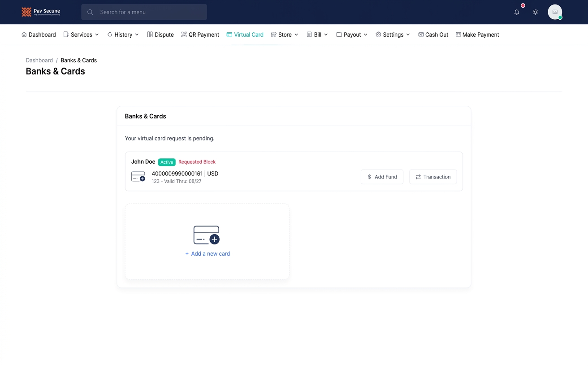Click the Transaction button

click(433, 177)
